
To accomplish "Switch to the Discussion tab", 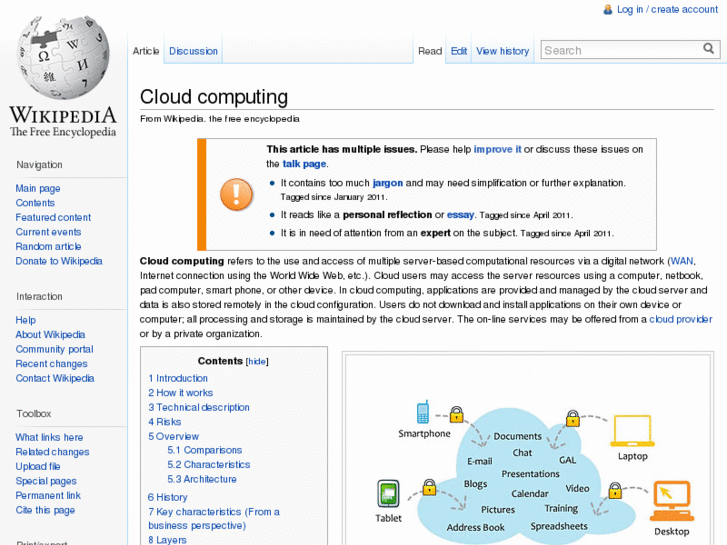I will point(193,51).
